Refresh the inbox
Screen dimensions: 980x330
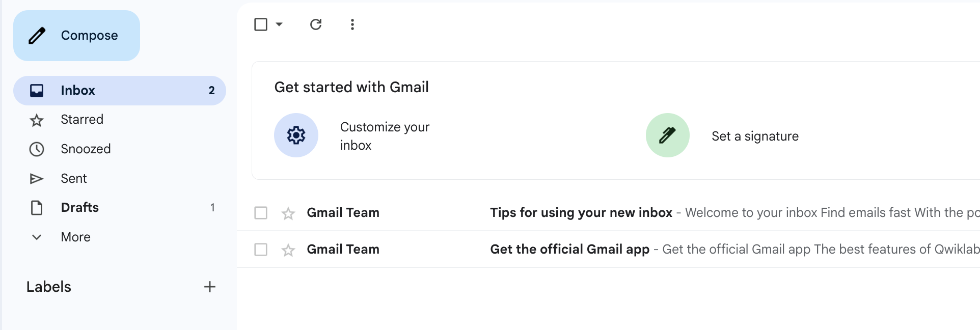tap(316, 24)
